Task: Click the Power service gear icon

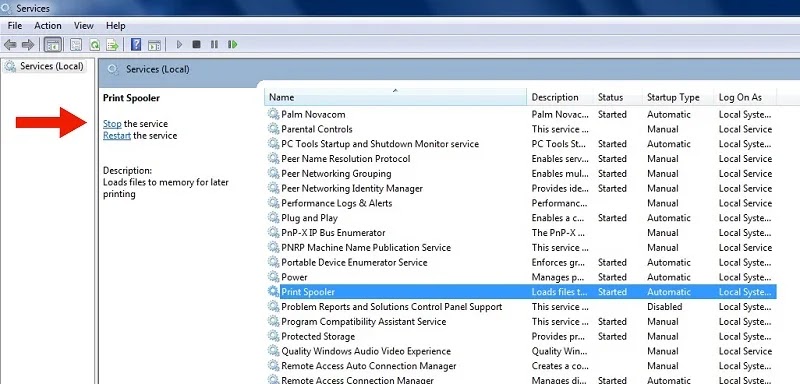Action: [x=274, y=277]
